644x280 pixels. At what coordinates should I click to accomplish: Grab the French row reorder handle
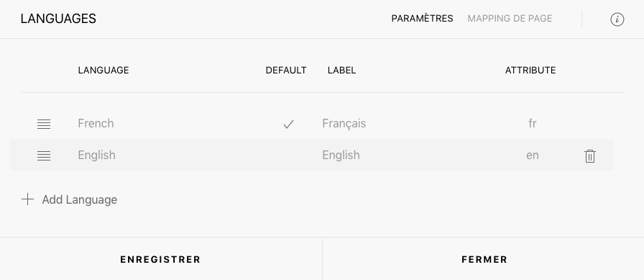pyautogui.click(x=44, y=124)
